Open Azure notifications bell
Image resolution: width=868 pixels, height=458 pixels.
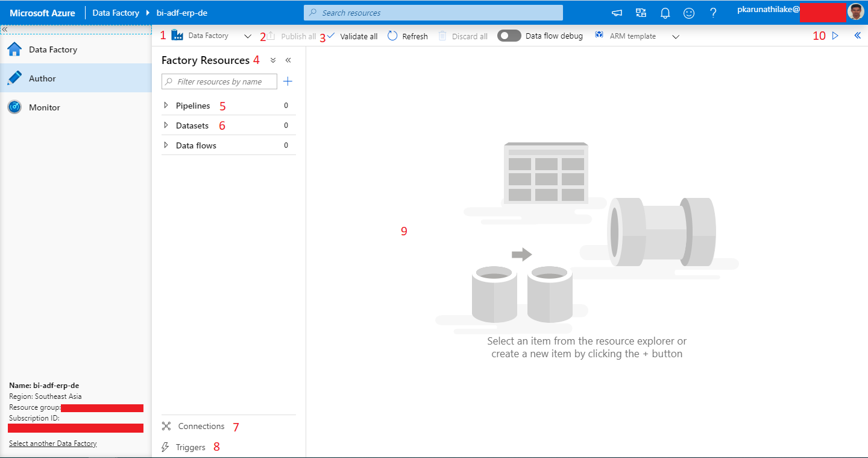point(665,12)
